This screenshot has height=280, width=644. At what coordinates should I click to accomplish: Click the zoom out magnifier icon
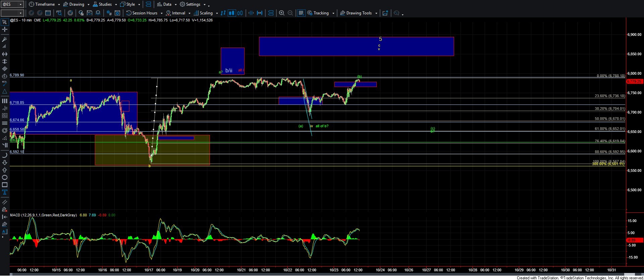290,13
